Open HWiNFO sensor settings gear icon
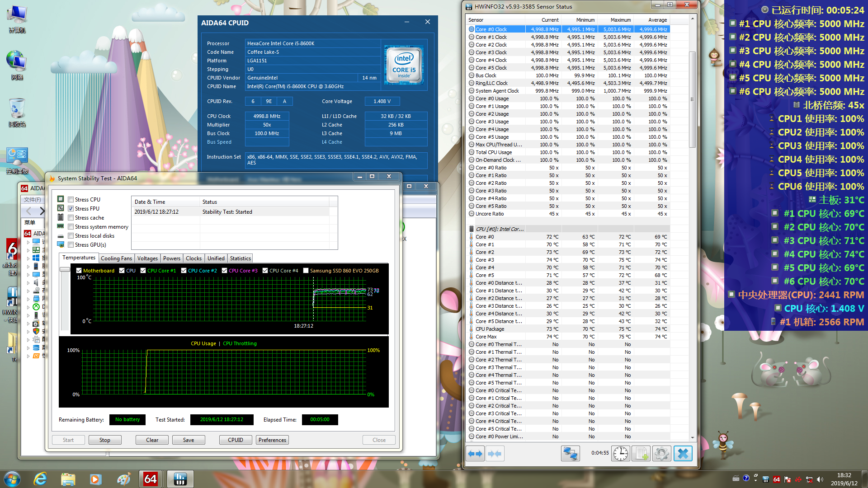868x488 pixels. [661, 453]
